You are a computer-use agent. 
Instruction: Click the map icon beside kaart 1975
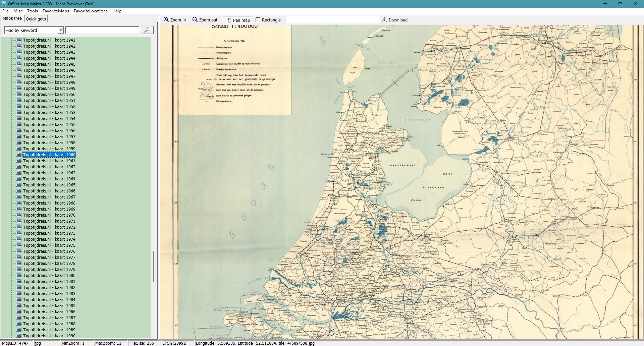point(19,245)
